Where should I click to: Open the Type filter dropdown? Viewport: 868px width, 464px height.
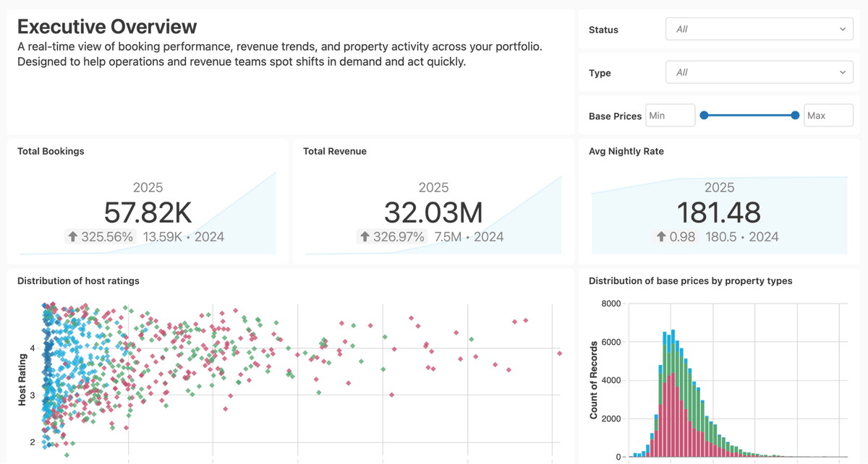pos(759,72)
